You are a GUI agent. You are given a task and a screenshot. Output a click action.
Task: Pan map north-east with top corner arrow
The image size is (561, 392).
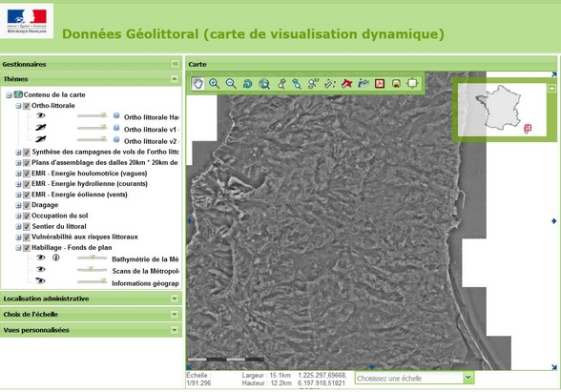(x=553, y=74)
